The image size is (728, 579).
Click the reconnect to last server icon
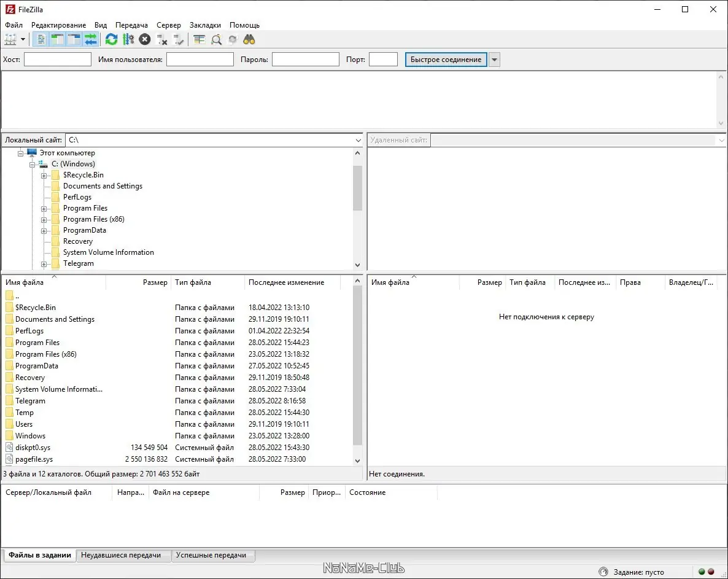(x=178, y=39)
